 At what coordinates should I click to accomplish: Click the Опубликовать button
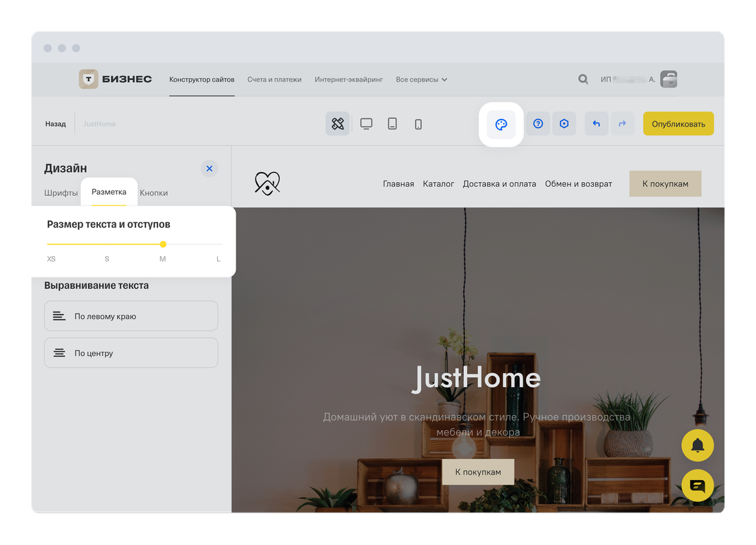pyautogui.click(x=679, y=124)
